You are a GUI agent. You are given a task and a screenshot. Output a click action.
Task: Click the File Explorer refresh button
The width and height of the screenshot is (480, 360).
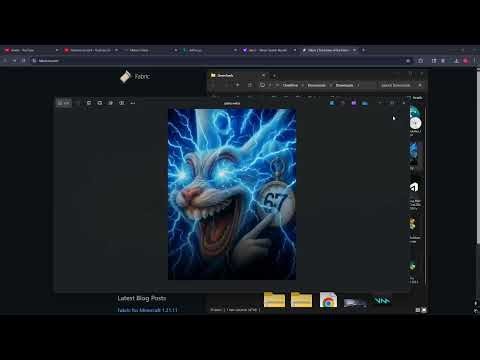click(x=250, y=85)
